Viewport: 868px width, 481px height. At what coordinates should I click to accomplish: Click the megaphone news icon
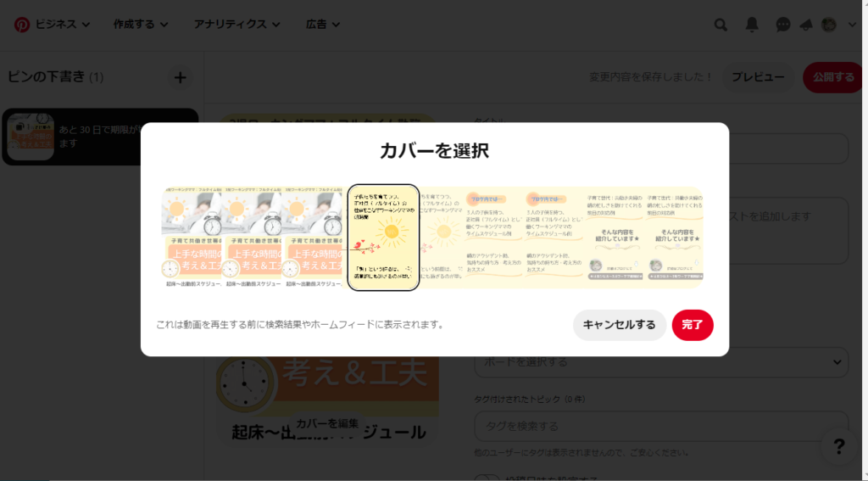point(807,25)
